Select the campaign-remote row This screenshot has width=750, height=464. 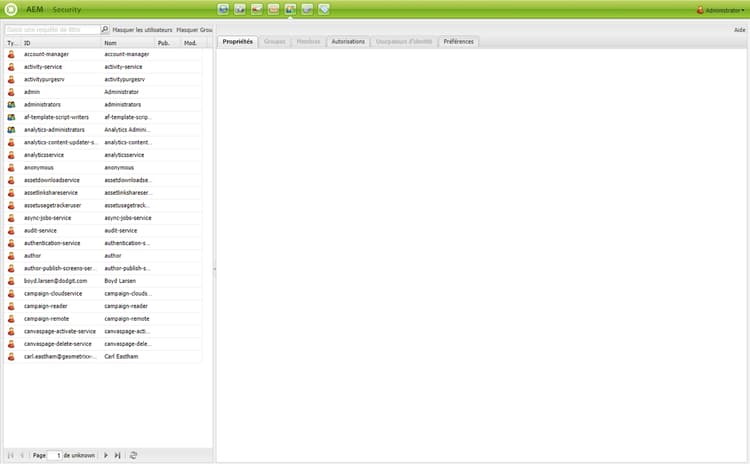coord(103,319)
